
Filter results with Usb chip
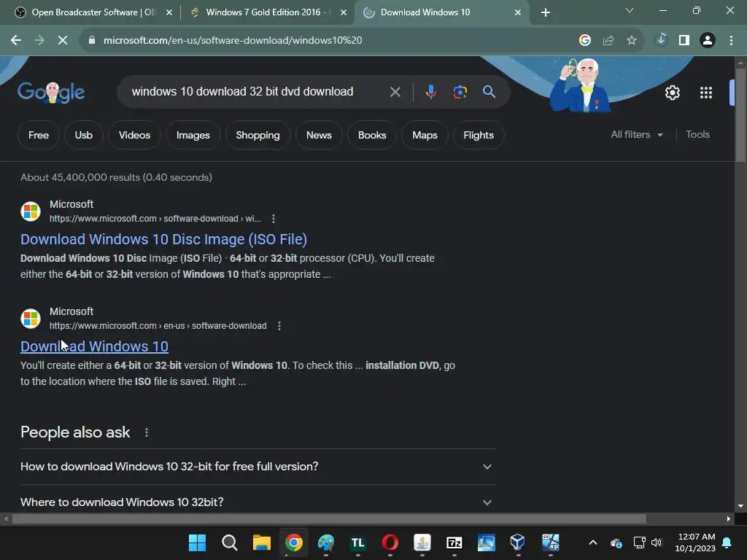[83, 135]
